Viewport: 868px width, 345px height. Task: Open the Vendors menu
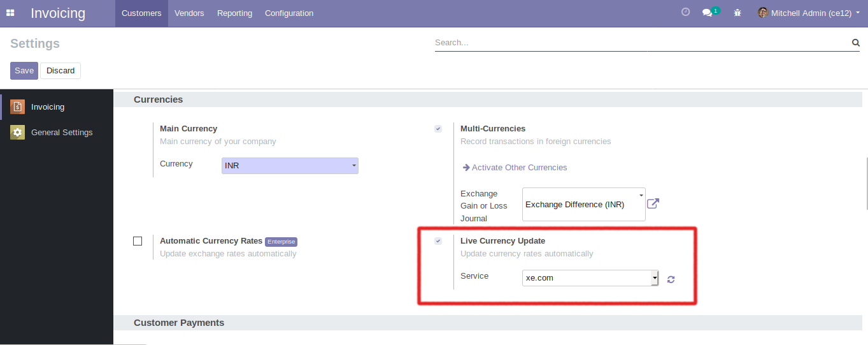coord(189,13)
